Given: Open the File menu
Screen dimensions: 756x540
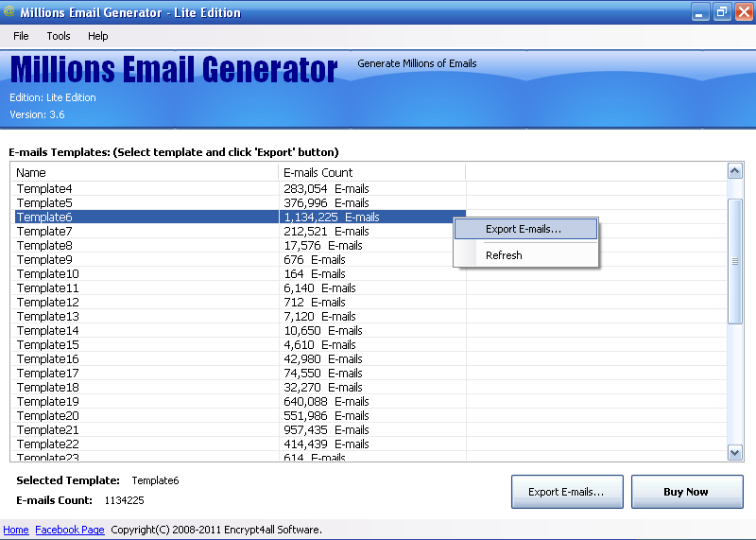Looking at the screenshot, I should pyautogui.click(x=21, y=36).
